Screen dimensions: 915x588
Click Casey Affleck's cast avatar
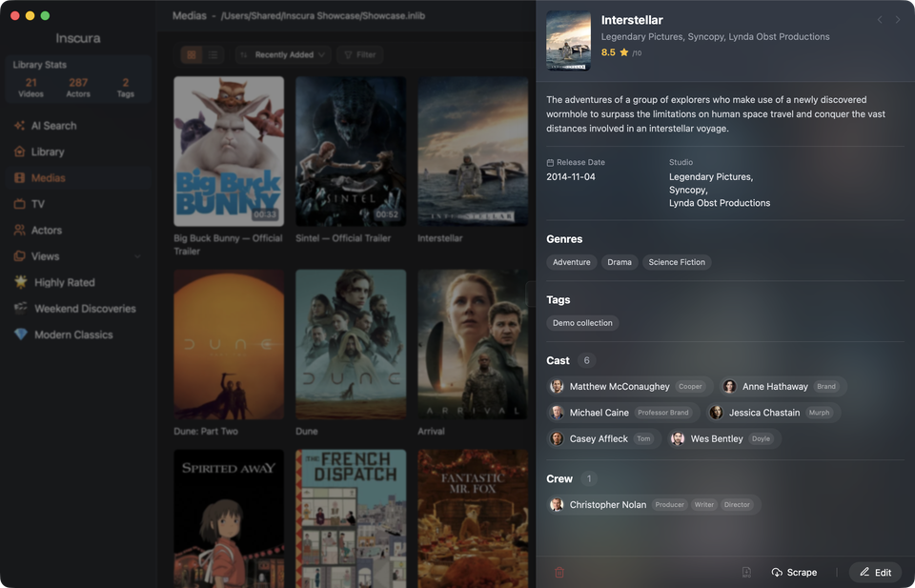click(x=557, y=438)
